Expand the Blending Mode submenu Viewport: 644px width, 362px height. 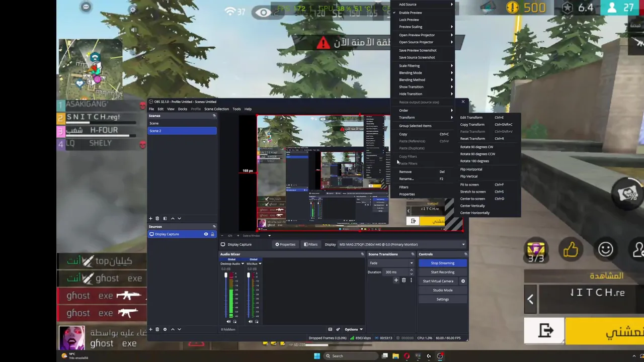pyautogui.click(x=423, y=72)
